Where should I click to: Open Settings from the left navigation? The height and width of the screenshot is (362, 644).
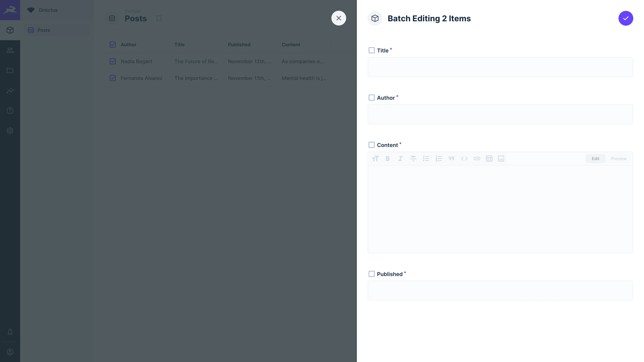[x=10, y=131]
